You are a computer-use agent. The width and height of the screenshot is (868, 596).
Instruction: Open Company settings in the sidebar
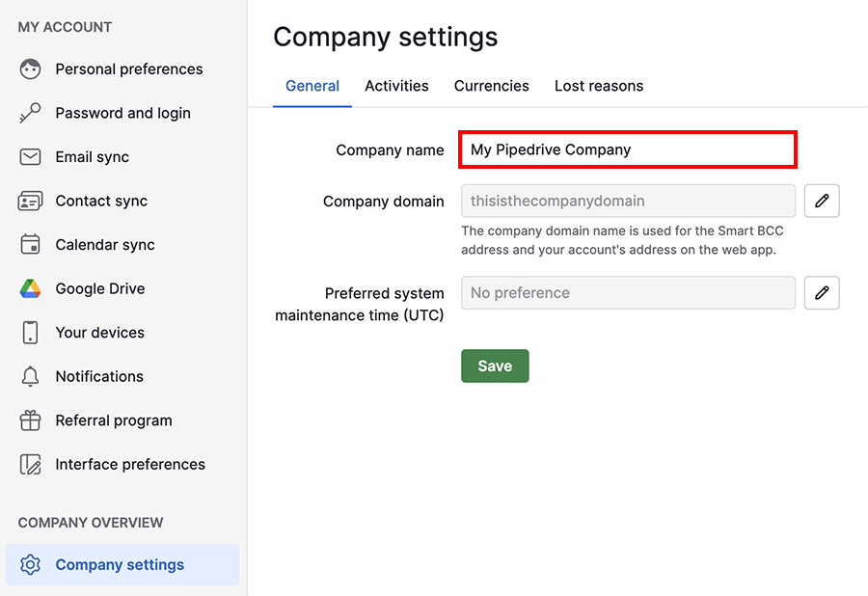(120, 565)
